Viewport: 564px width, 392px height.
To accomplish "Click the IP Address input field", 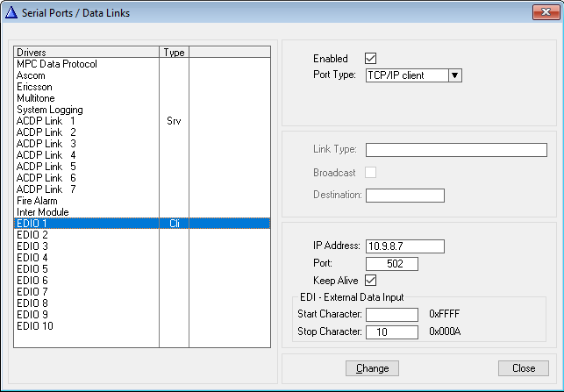I will tap(405, 246).
